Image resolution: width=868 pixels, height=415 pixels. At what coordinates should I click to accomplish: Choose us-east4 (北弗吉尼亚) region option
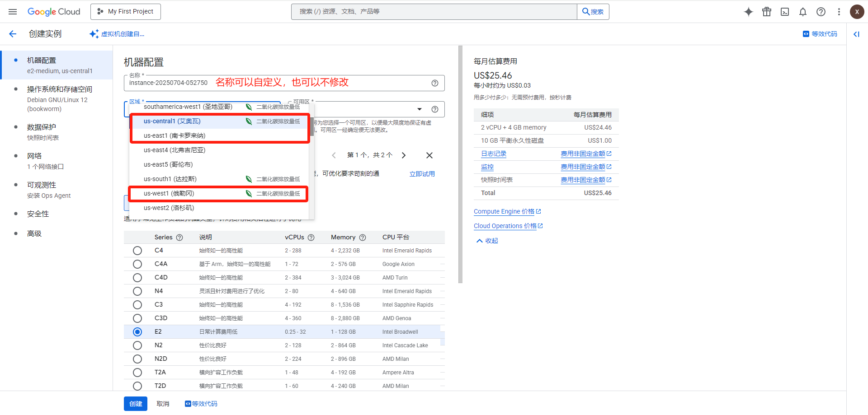[220, 150]
